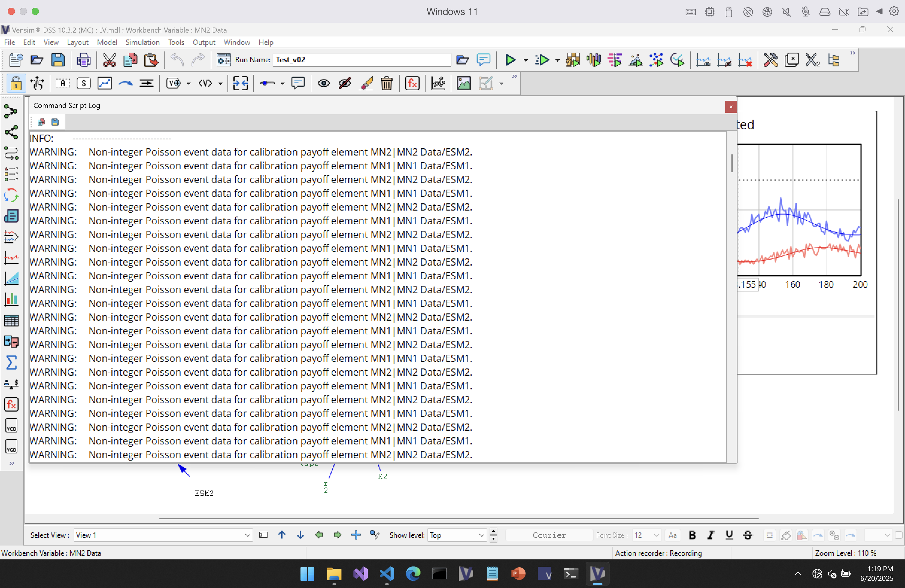Image resolution: width=905 pixels, height=588 pixels.
Task: Open the Help menu
Action: click(x=266, y=42)
